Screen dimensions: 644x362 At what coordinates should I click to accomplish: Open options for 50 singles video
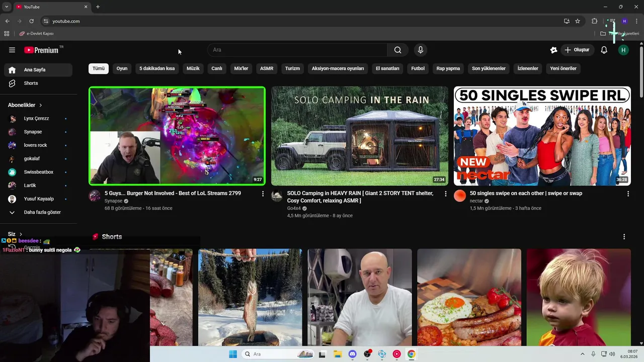628,194
